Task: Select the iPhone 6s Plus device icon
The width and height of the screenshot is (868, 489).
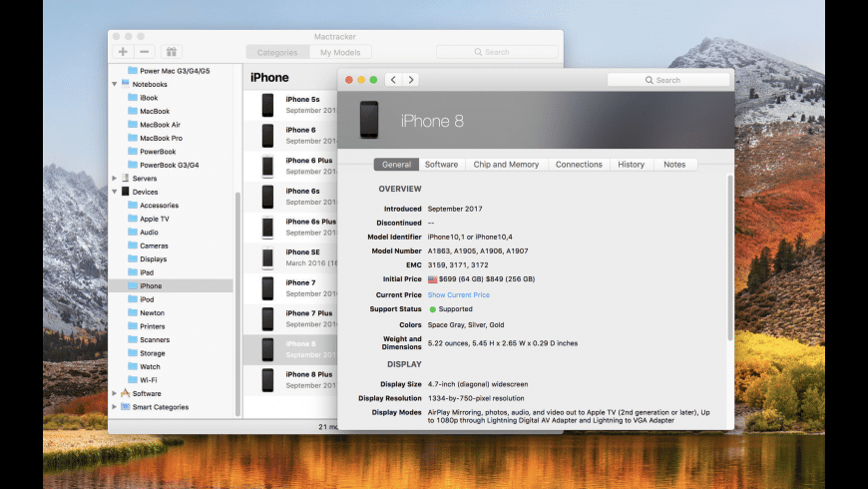Action: pyautogui.click(x=268, y=227)
